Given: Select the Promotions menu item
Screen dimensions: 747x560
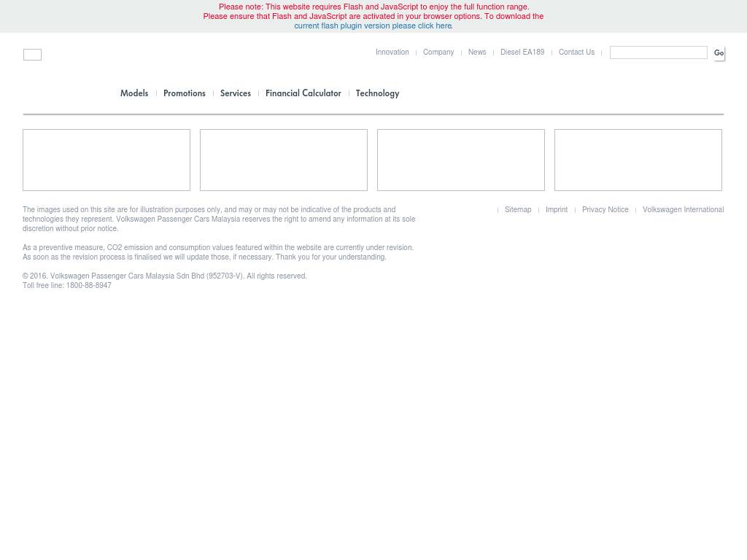Looking at the screenshot, I should tap(184, 93).
